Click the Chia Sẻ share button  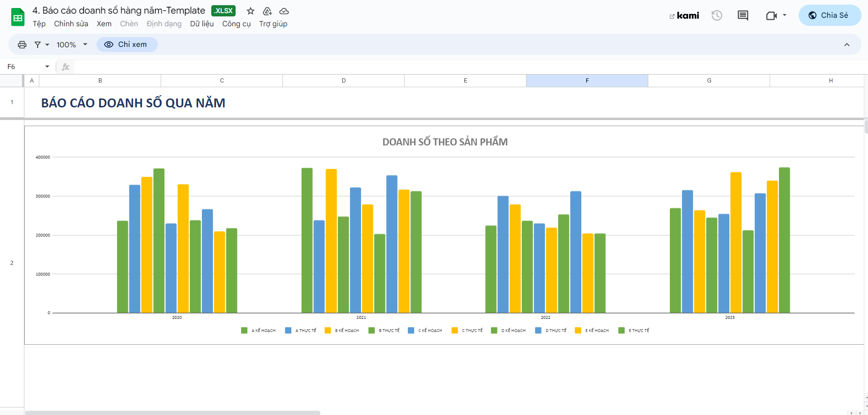pos(830,15)
